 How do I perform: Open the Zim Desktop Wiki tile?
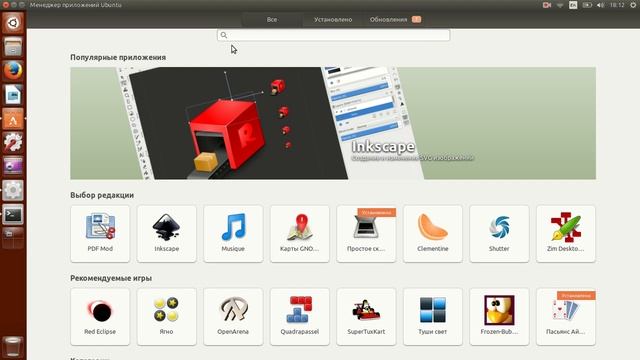point(566,233)
